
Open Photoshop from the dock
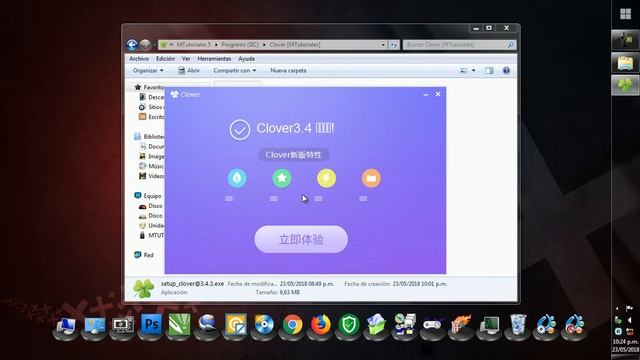(x=151, y=324)
